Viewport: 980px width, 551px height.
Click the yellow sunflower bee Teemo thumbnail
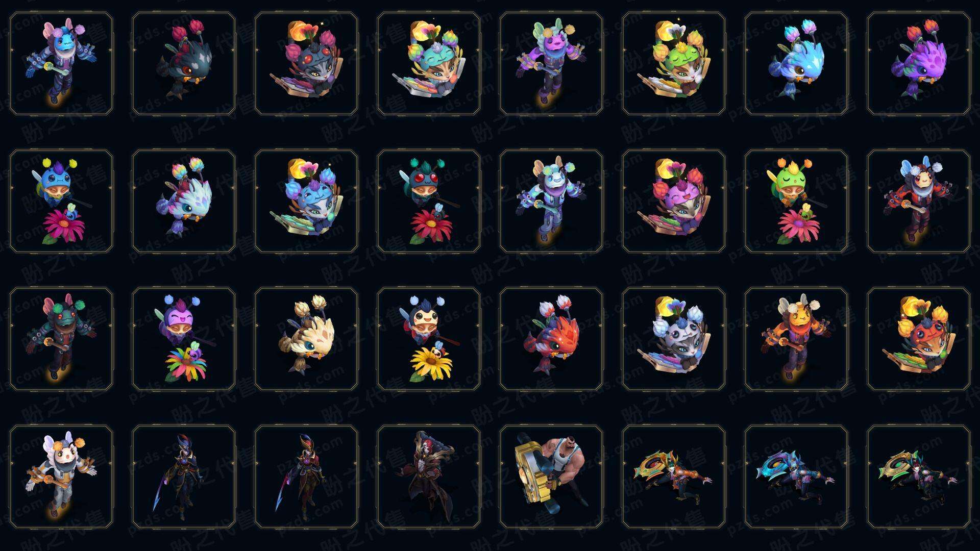[x=429, y=339]
